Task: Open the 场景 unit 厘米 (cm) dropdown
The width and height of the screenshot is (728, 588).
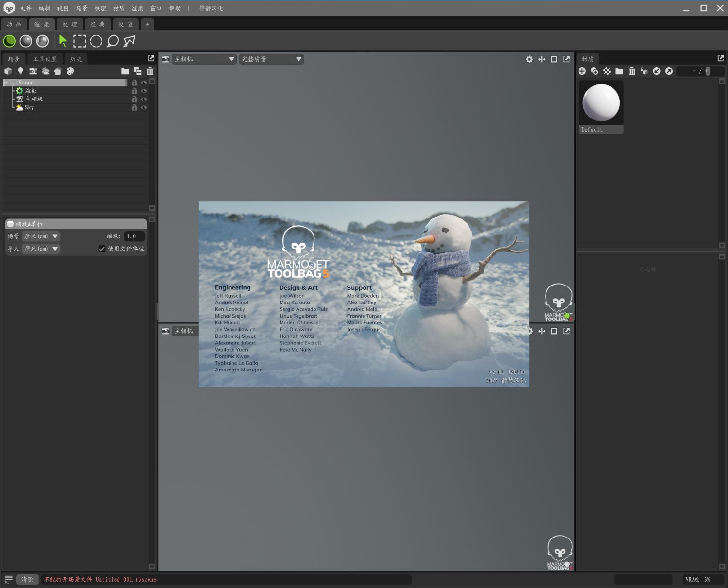Action: click(x=41, y=236)
